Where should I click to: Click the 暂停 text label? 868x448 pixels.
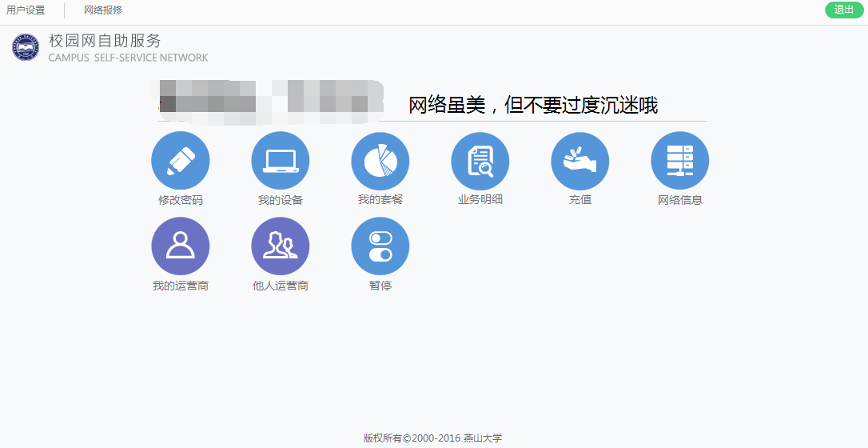(380, 286)
